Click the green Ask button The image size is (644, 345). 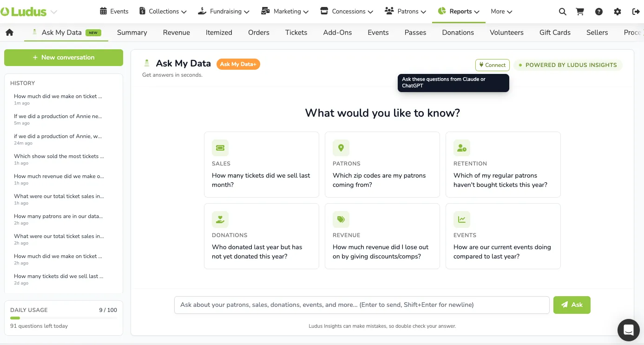pyautogui.click(x=572, y=305)
